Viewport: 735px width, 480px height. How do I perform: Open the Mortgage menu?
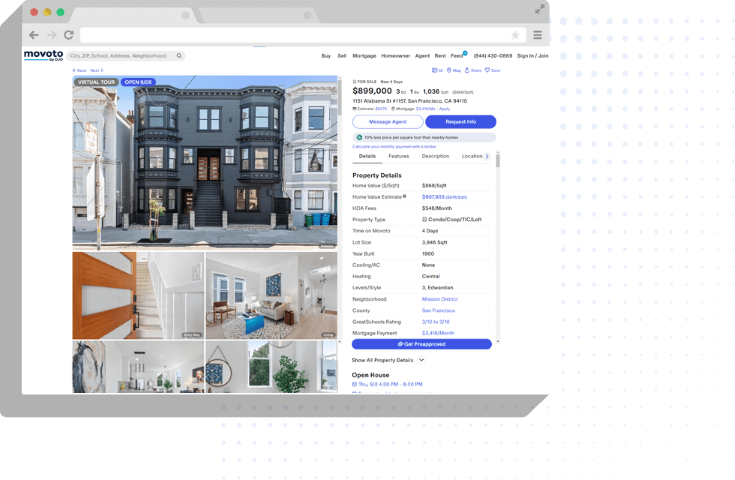tap(364, 56)
